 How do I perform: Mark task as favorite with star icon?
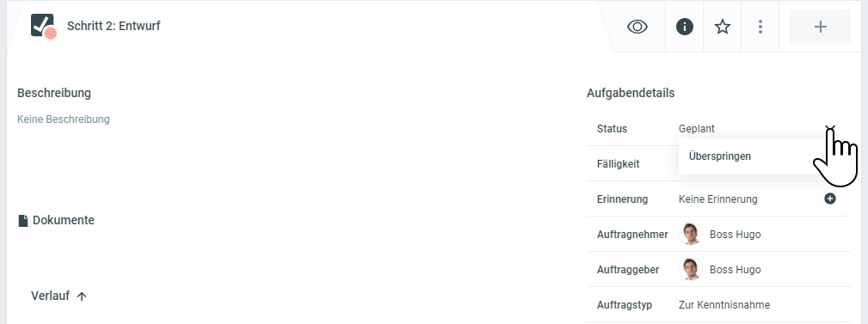(723, 27)
